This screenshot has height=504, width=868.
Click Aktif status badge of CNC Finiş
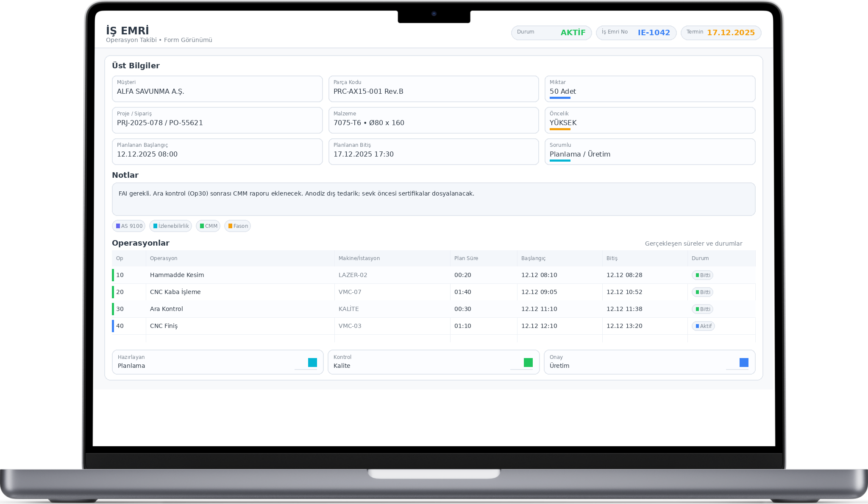click(x=703, y=326)
